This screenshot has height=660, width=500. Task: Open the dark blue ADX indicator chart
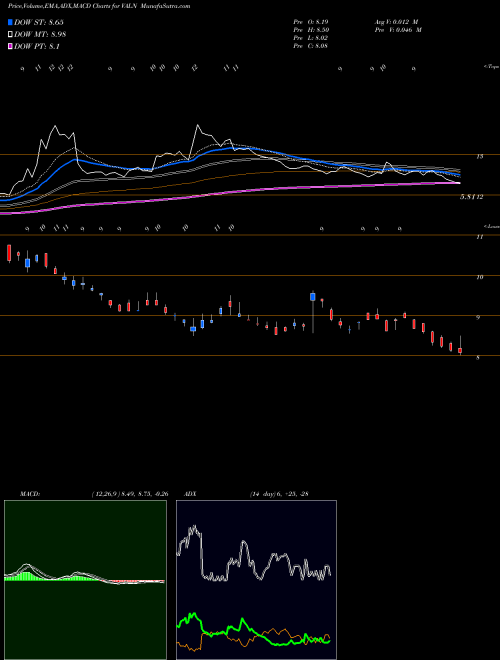point(256,580)
